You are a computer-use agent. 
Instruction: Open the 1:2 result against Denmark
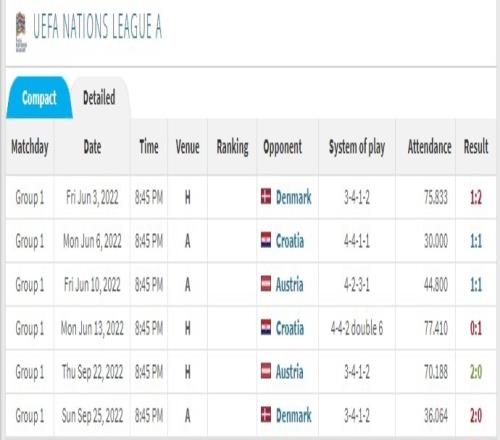coord(476,198)
